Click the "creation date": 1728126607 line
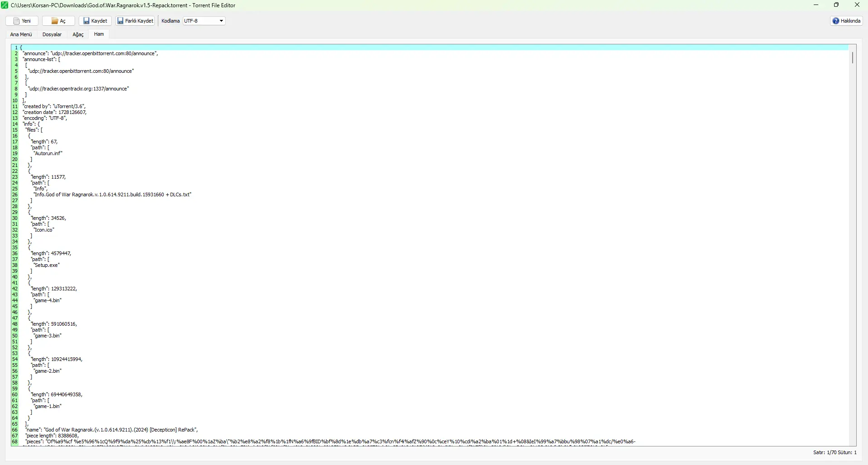 pyautogui.click(x=55, y=112)
